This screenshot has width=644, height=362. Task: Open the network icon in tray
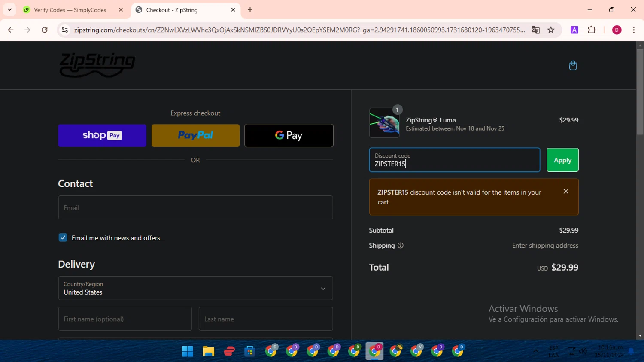coord(571,351)
